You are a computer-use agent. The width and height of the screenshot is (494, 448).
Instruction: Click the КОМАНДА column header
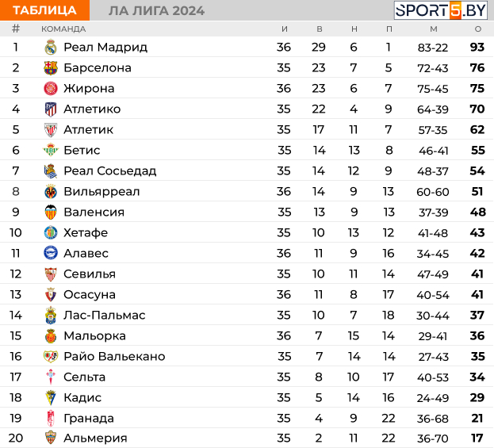[63, 29]
